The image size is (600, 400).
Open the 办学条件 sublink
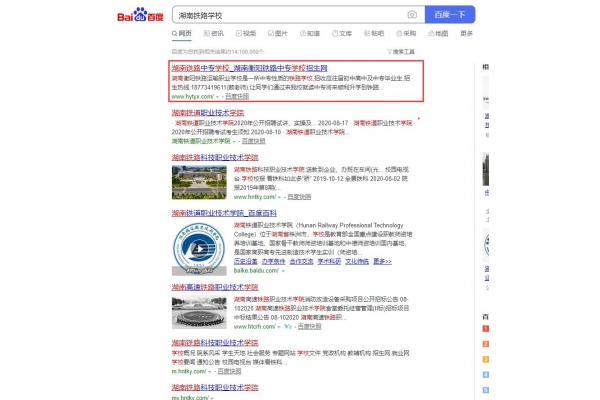(274, 261)
